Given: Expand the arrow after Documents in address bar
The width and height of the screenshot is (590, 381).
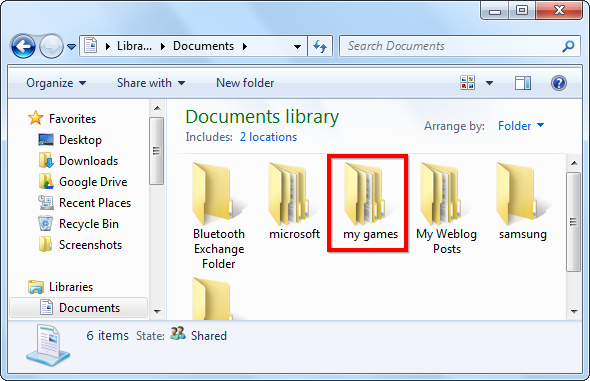Looking at the screenshot, I should [x=245, y=46].
